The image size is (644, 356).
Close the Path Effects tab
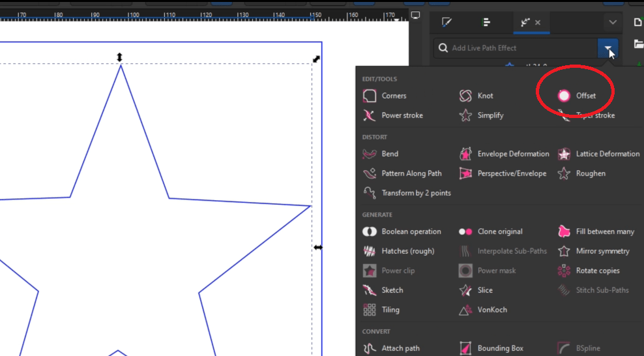538,22
